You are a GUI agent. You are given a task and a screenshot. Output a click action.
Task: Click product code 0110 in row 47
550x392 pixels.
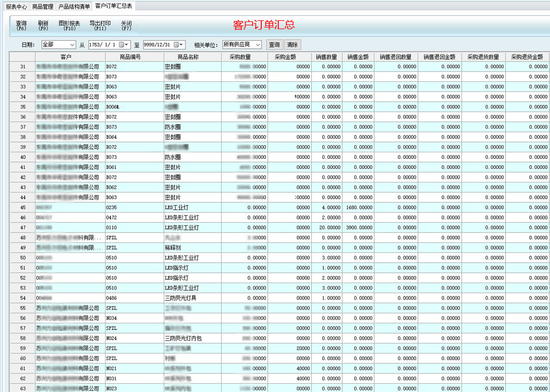111,228
